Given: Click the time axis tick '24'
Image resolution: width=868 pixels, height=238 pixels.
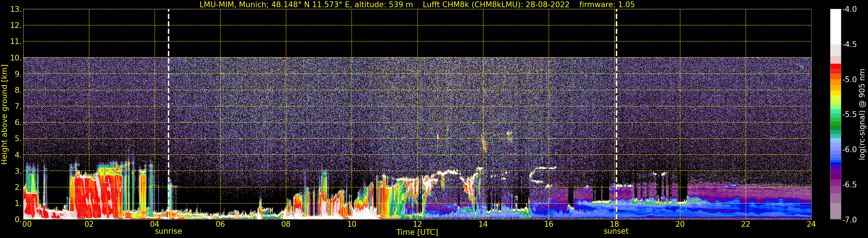Looking at the screenshot, I should [x=811, y=224].
